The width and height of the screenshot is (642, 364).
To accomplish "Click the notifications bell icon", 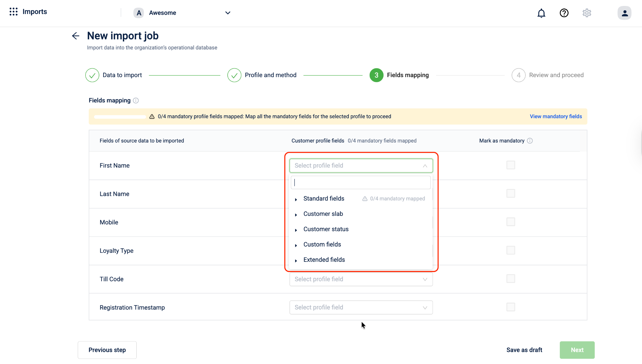I will pos(541,13).
